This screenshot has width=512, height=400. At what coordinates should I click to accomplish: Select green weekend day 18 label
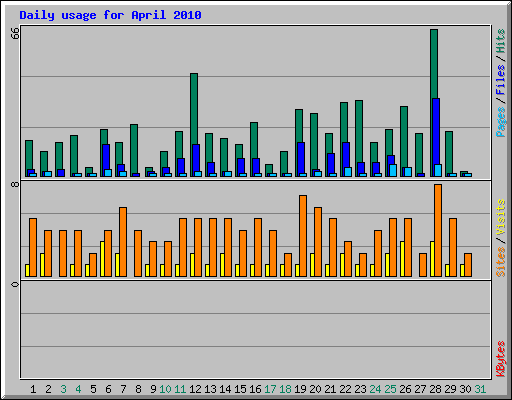click(x=285, y=389)
